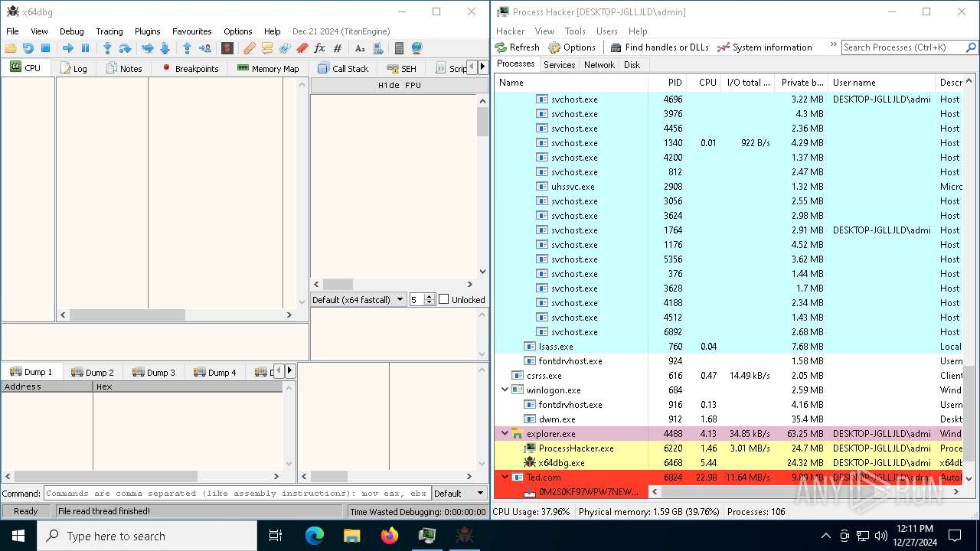Image resolution: width=980 pixels, height=551 pixels.
Task: Open the Calculator icon in x64dbg toolbar
Action: (x=399, y=48)
